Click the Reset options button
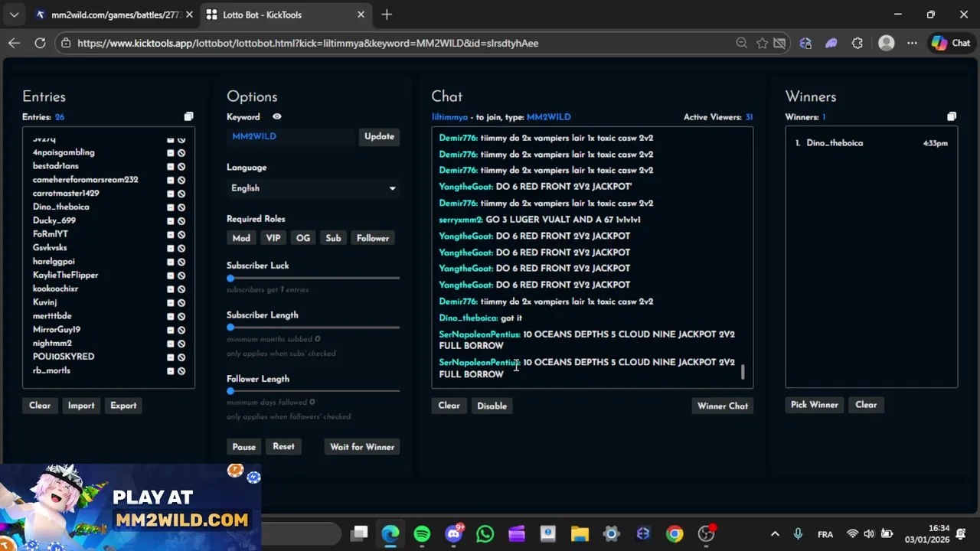This screenshot has height=551, width=980. click(x=283, y=447)
